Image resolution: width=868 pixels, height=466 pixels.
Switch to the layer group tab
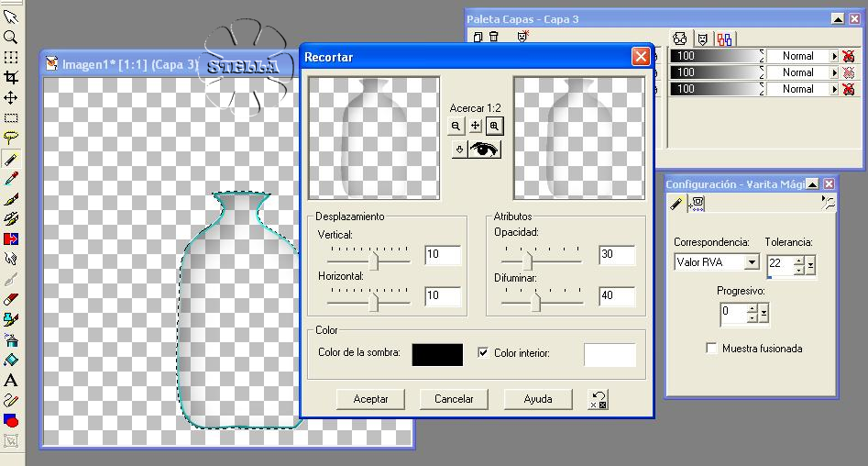(x=724, y=39)
